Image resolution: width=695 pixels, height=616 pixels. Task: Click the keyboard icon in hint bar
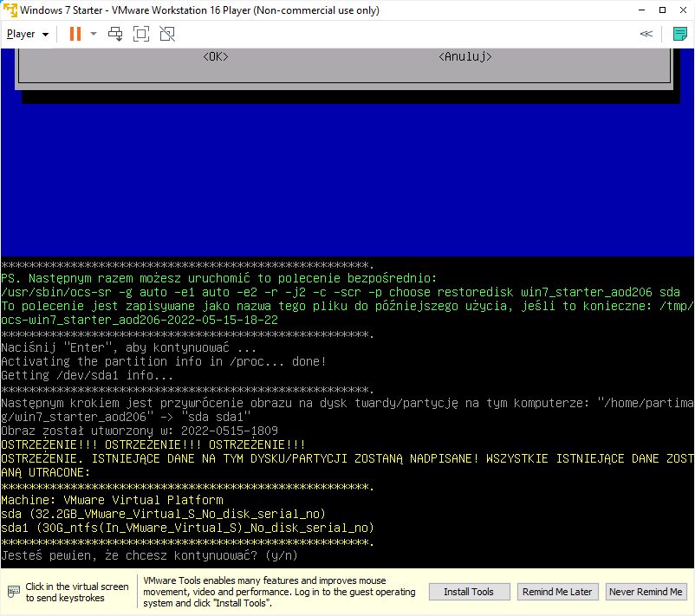click(14, 592)
